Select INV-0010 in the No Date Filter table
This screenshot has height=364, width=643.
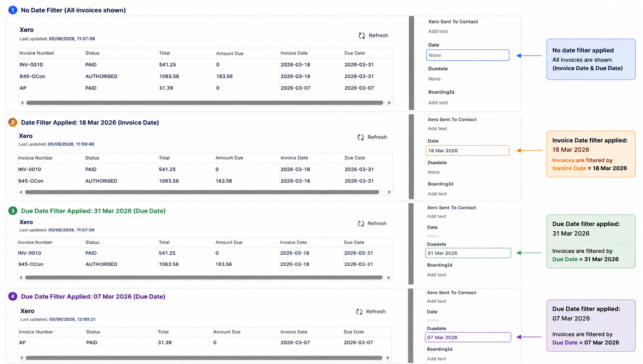[x=31, y=65]
